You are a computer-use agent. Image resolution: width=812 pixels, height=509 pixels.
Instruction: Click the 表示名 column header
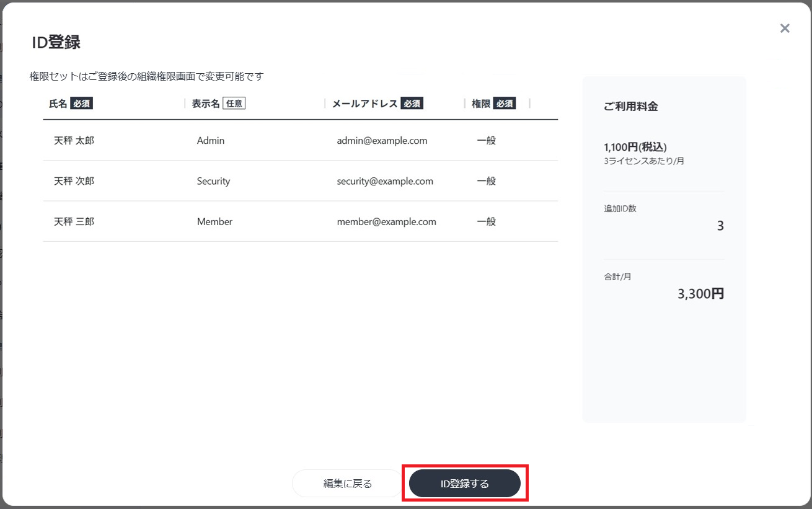[x=206, y=104]
